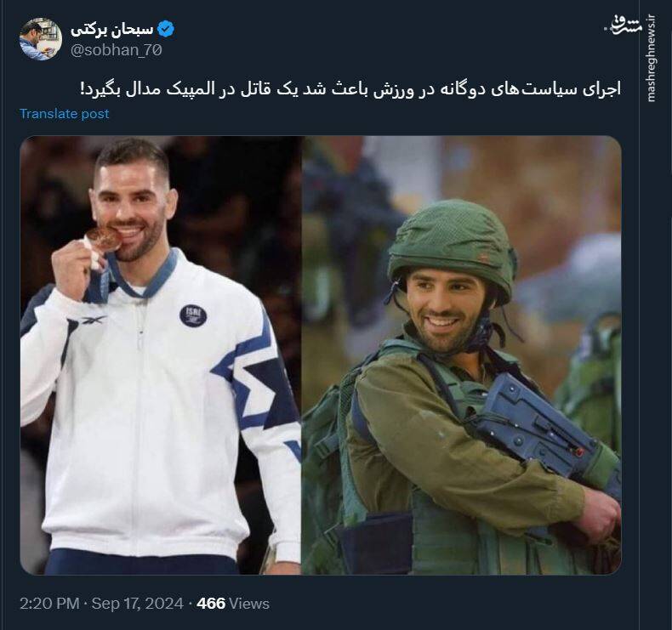Open Sobhan Barkati's profile avatar
The width and height of the screenshot is (672, 630).
pos(41,39)
